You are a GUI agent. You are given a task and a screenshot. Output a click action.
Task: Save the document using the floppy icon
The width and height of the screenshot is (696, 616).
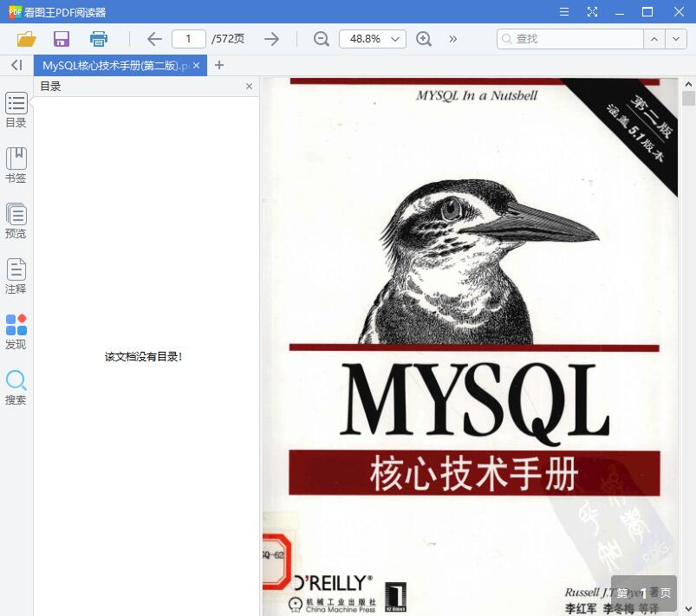tap(62, 39)
